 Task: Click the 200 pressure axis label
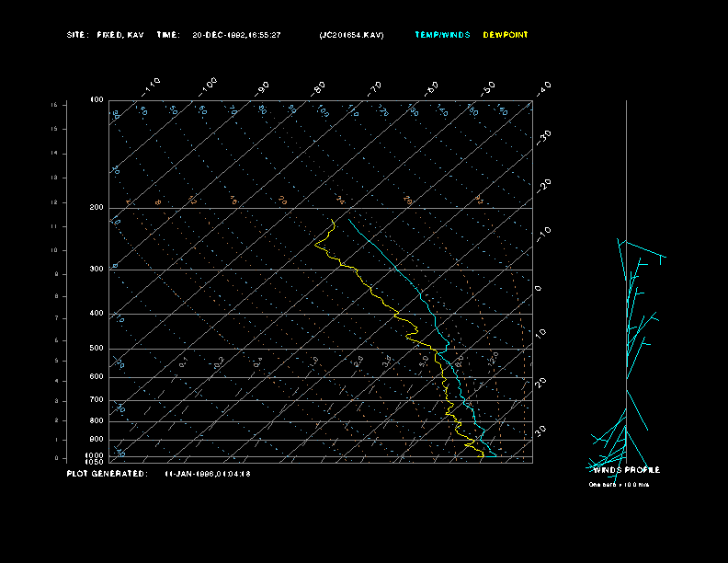point(97,207)
